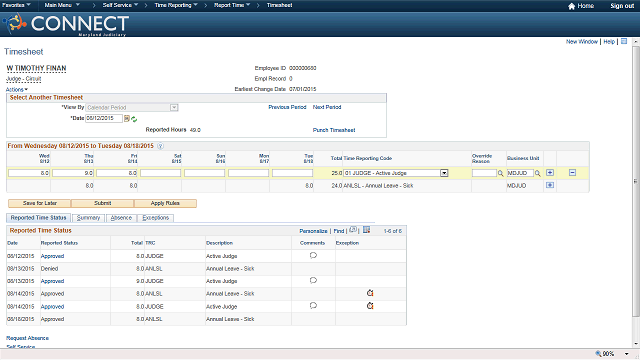Go to Next Period
The width and height of the screenshot is (640, 360).
click(327, 107)
